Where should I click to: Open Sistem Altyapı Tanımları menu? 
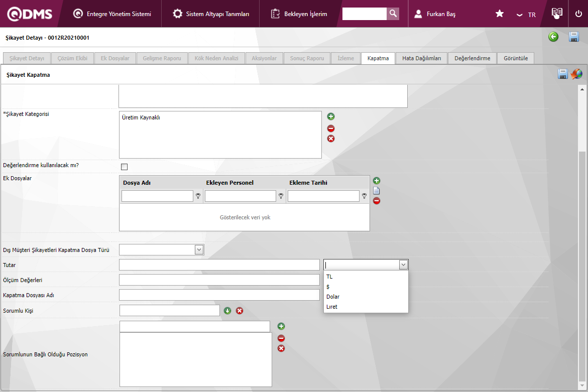[211, 14]
